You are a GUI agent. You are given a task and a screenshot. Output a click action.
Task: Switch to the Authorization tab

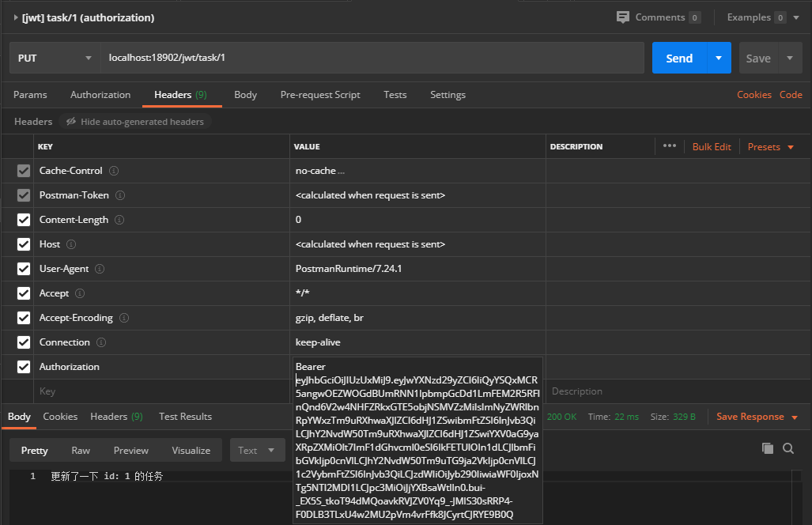coord(100,95)
